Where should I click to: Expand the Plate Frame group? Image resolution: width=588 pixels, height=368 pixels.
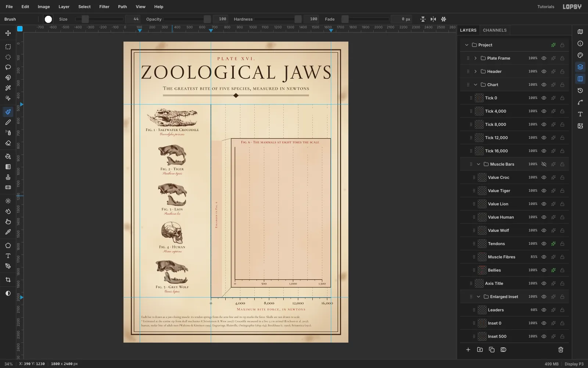[476, 58]
